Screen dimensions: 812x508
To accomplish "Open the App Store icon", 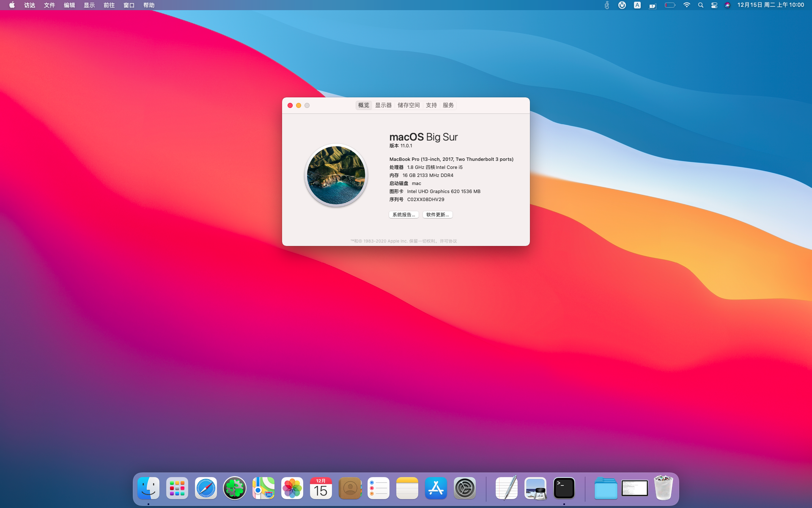I will pos(436,489).
